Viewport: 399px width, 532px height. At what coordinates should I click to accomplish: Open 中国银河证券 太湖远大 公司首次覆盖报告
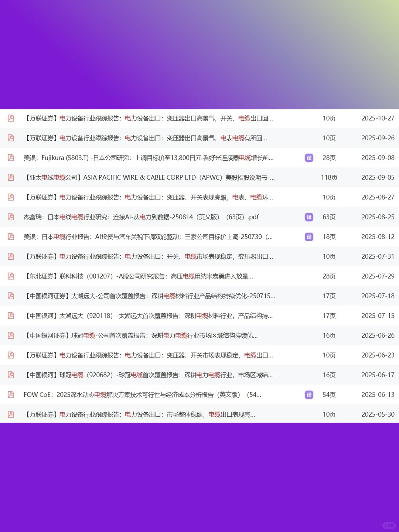tap(150, 296)
